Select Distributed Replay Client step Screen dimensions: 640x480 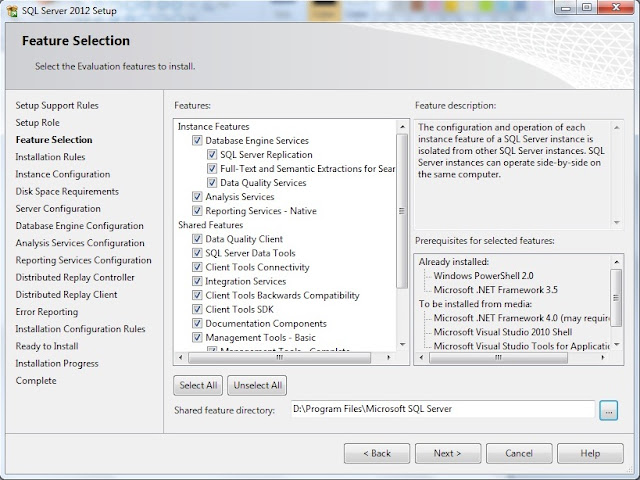click(67, 295)
